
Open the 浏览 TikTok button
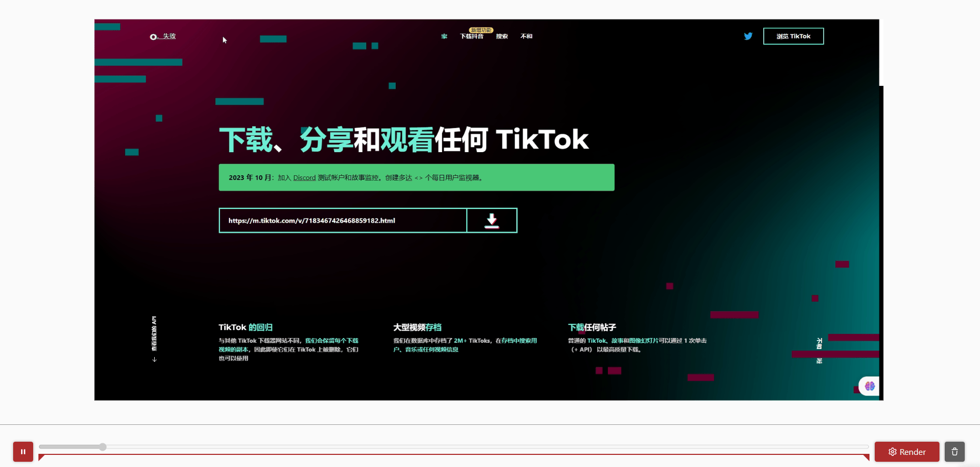tap(793, 36)
